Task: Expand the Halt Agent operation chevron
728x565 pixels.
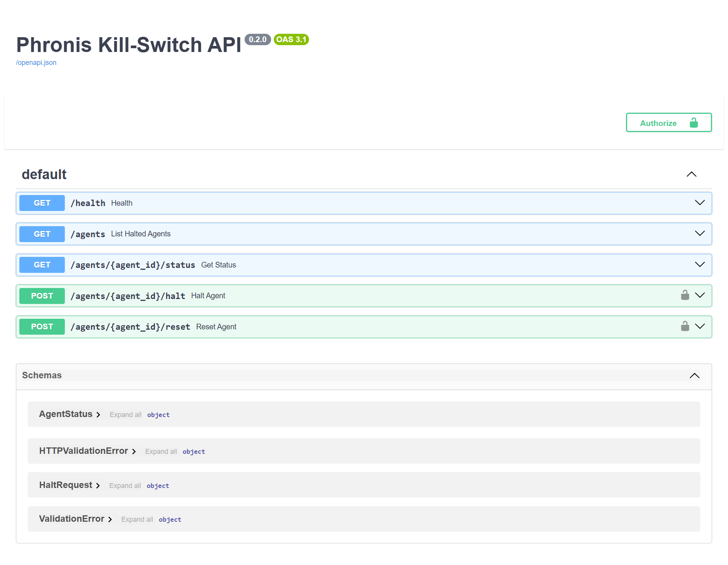Action: point(700,296)
